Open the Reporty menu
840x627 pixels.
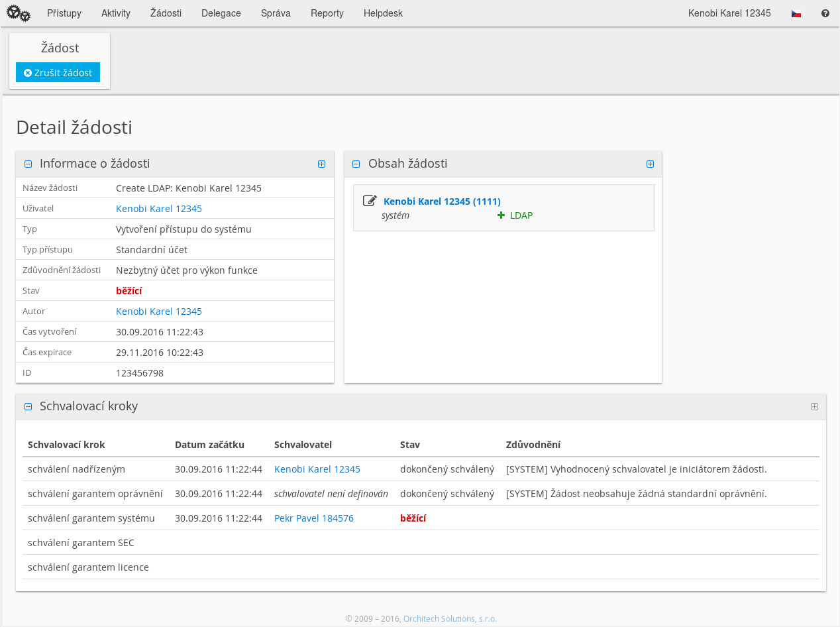[x=327, y=13]
